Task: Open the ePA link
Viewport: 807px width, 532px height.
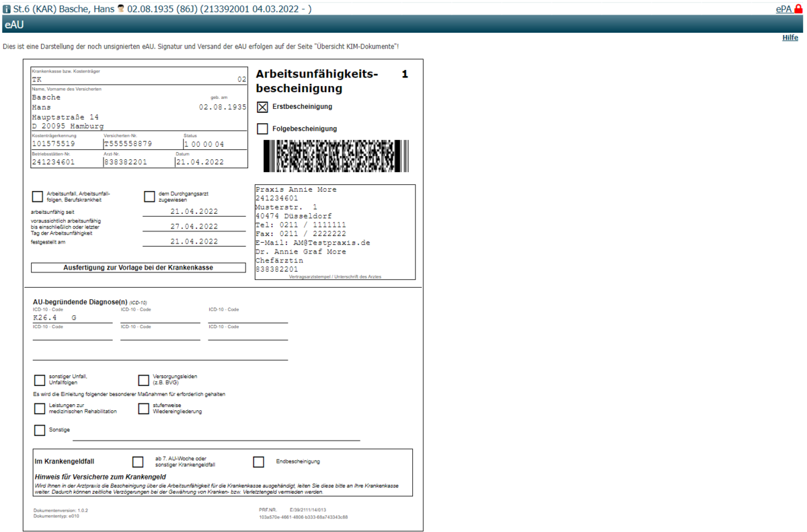Action: [784, 9]
